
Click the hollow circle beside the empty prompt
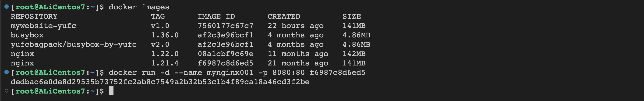[7, 91]
